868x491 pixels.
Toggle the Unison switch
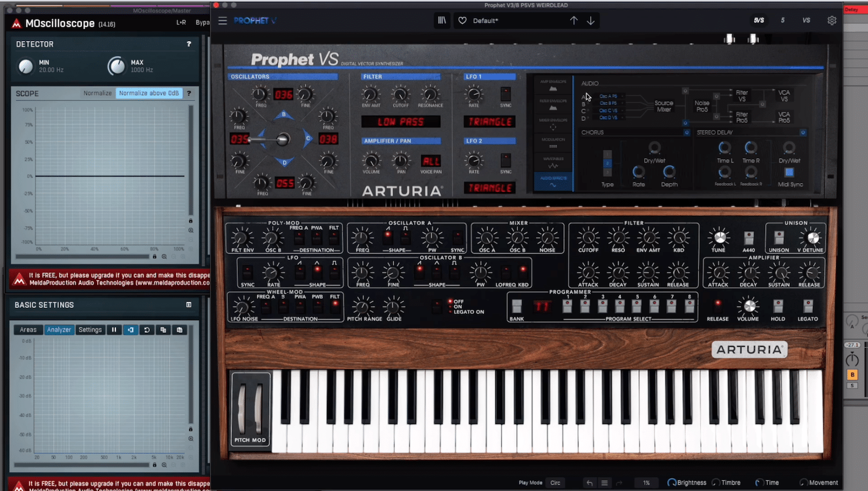(779, 237)
